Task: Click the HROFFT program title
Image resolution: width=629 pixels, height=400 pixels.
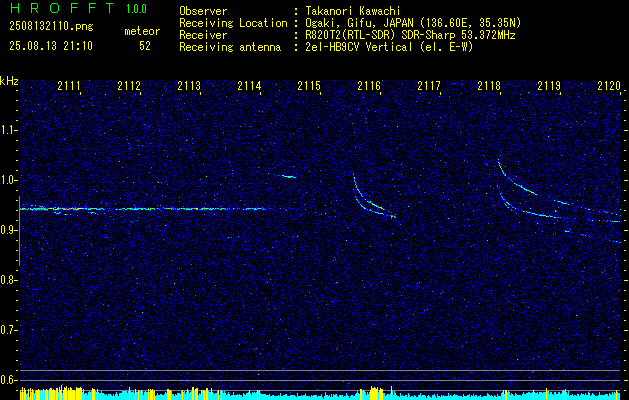Action: [62, 8]
